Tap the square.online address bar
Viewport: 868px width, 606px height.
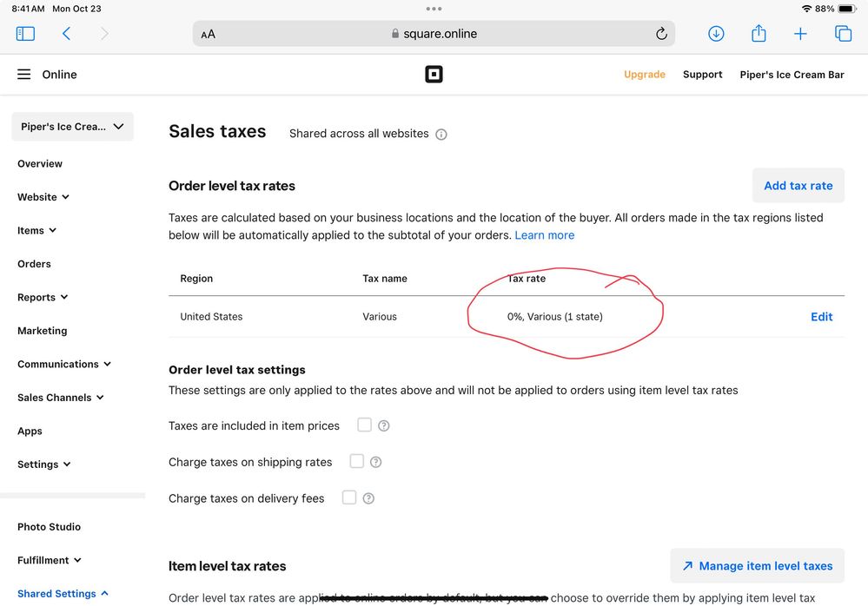click(434, 34)
